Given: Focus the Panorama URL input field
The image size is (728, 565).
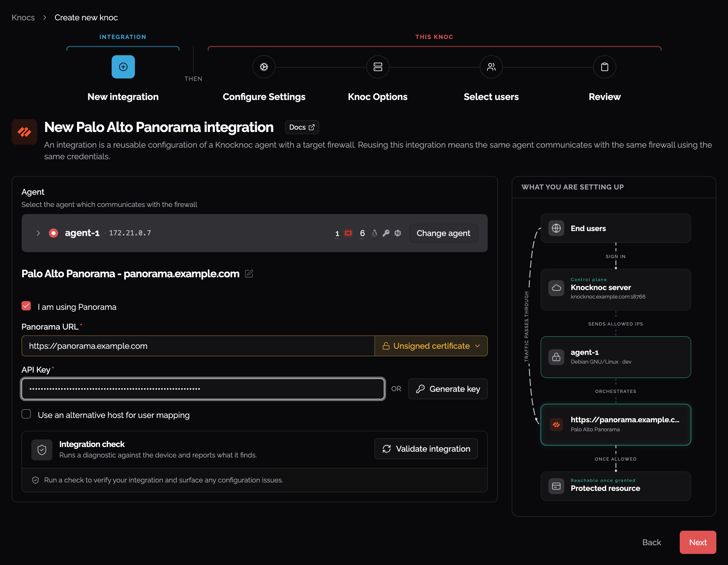Looking at the screenshot, I should 198,346.
